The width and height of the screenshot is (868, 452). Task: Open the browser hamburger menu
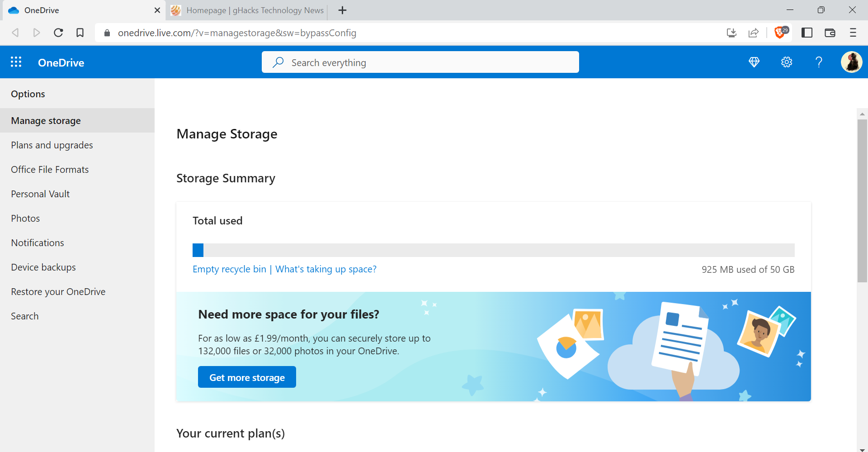click(854, 33)
